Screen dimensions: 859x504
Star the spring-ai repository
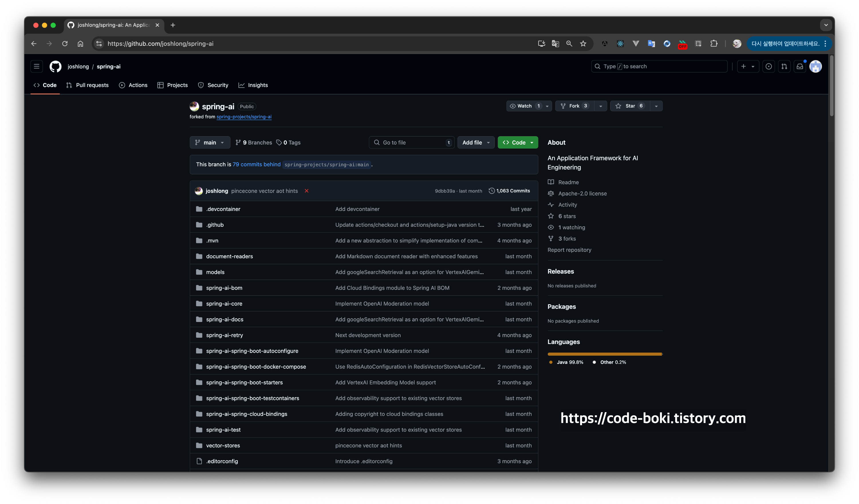[x=630, y=106]
